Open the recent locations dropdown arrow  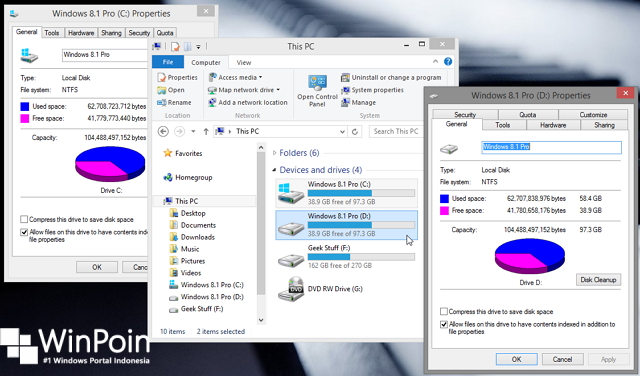pyautogui.click(x=193, y=131)
